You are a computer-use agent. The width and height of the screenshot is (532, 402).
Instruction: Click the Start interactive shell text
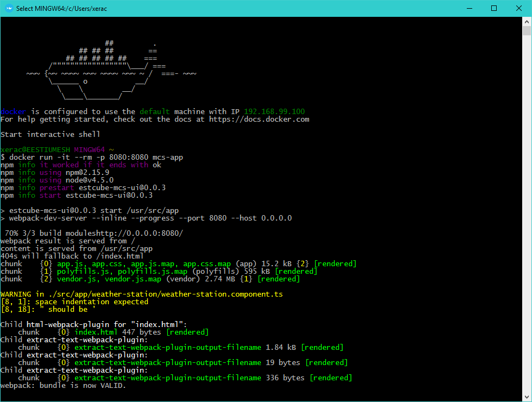tap(49, 134)
